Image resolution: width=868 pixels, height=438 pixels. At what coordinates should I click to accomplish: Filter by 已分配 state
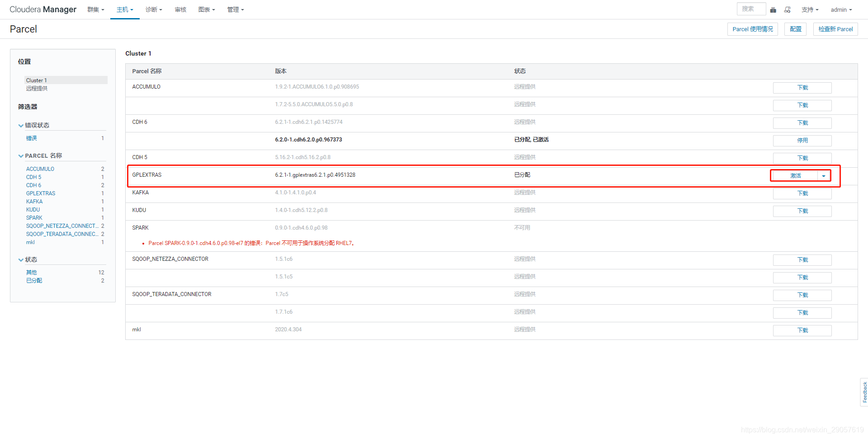[34, 281]
